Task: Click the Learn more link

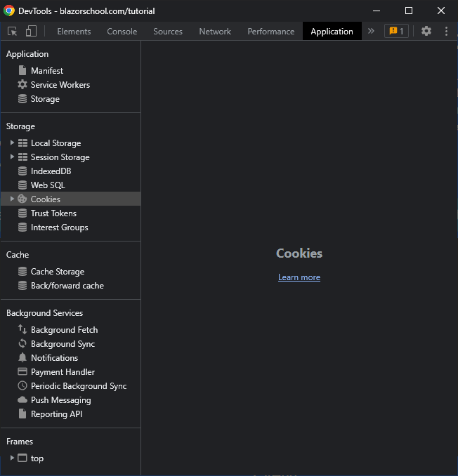Action: (x=299, y=277)
